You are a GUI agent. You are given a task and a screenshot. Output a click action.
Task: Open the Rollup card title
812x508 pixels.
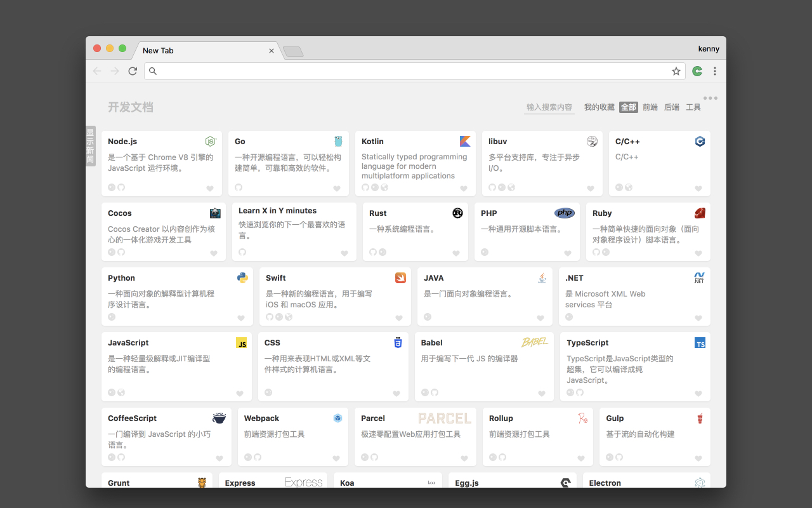pyautogui.click(x=501, y=418)
